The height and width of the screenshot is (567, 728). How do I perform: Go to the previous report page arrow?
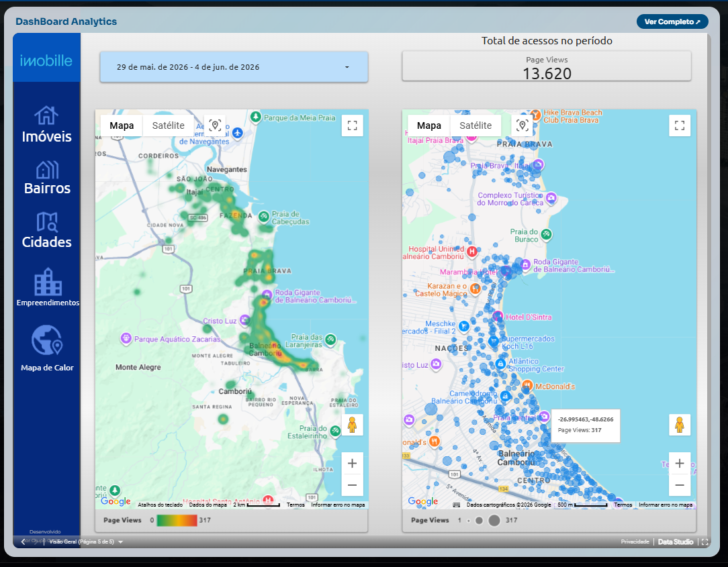click(24, 542)
